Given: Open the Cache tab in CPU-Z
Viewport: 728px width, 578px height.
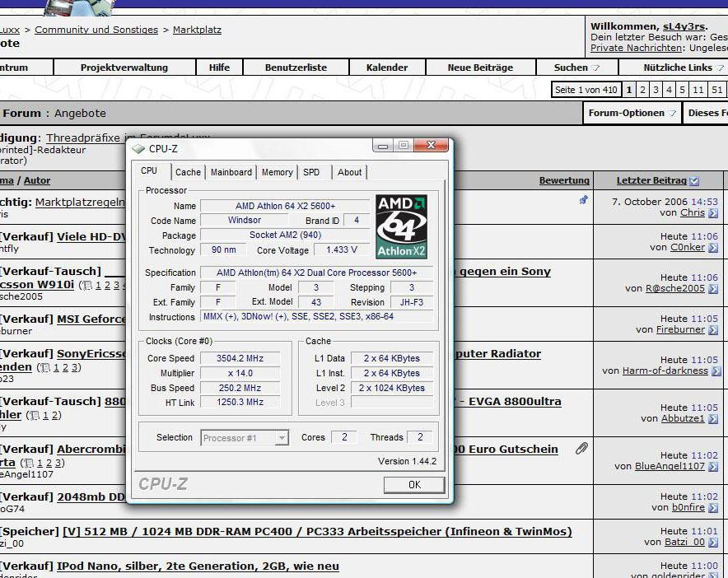Looking at the screenshot, I should 188,172.
